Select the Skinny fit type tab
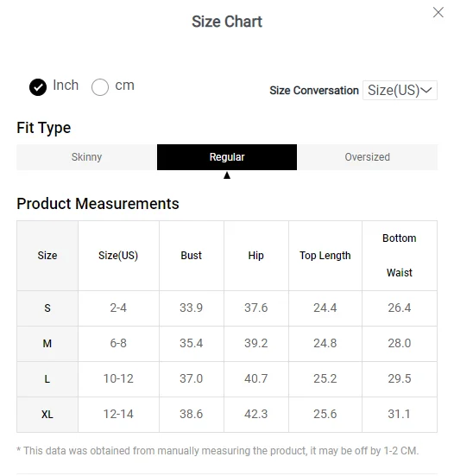454x476 pixels. 86,157
